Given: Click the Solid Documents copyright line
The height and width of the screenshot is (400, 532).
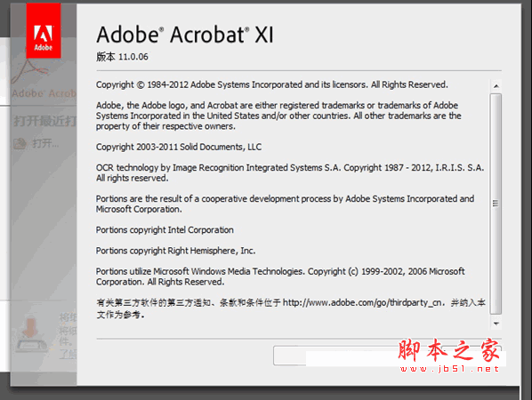Looking at the screenshot, I should tap(179, 148).
